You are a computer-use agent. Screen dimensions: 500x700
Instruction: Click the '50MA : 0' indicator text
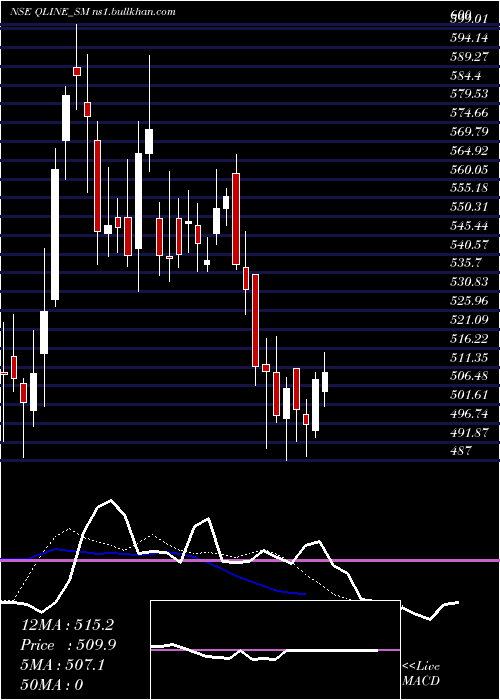point(52,684)
